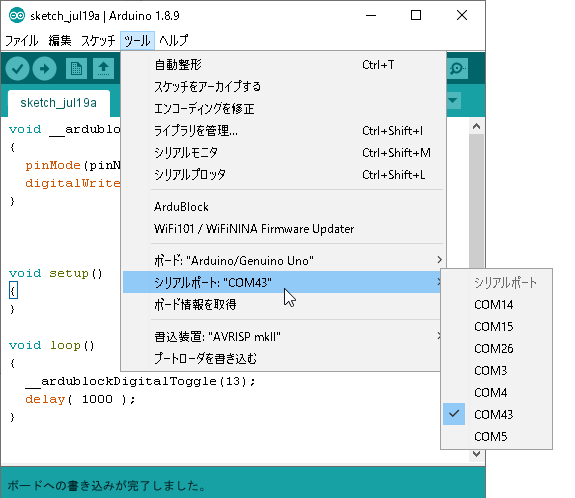The height and width of the screenshot is (498, 575).
Task: Open シリアルプロッタ from the menu
Action: point(283,175)
